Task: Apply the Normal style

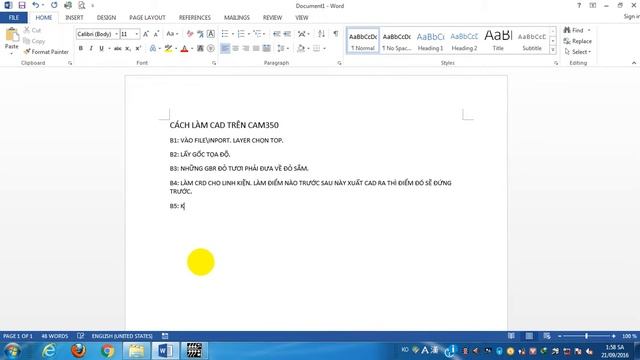Action: click(x=363, y=41)
